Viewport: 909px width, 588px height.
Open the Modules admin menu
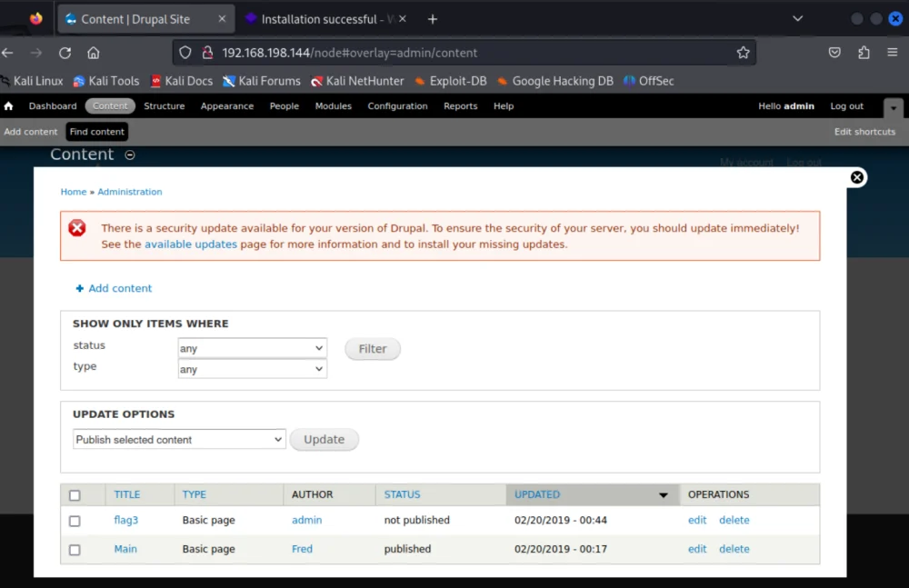coord(334,106)
